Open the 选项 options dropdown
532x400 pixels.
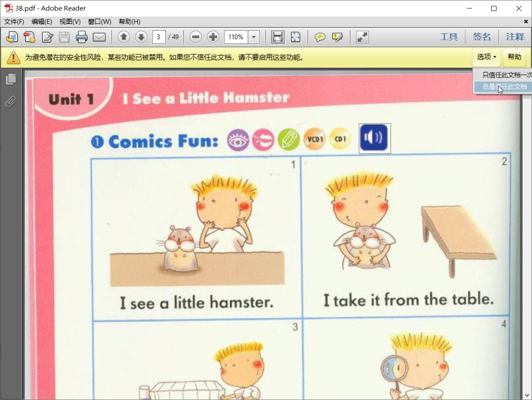486,57
